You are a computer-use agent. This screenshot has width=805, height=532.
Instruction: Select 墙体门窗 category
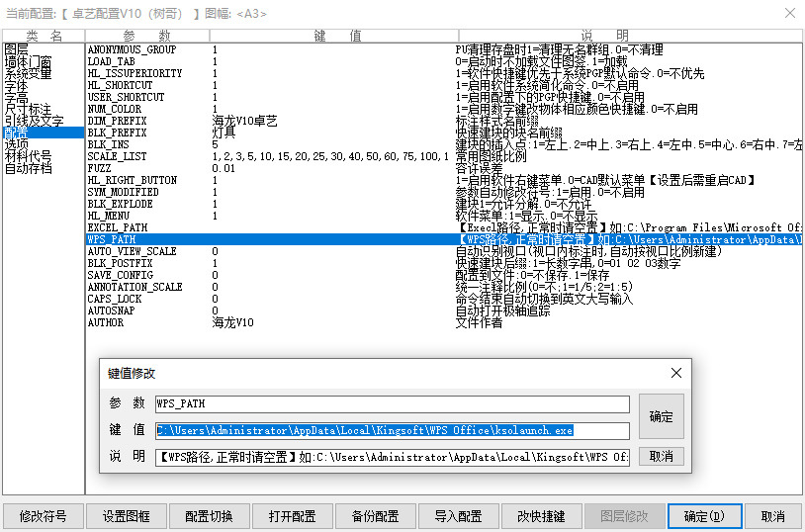tap(29, 60)
